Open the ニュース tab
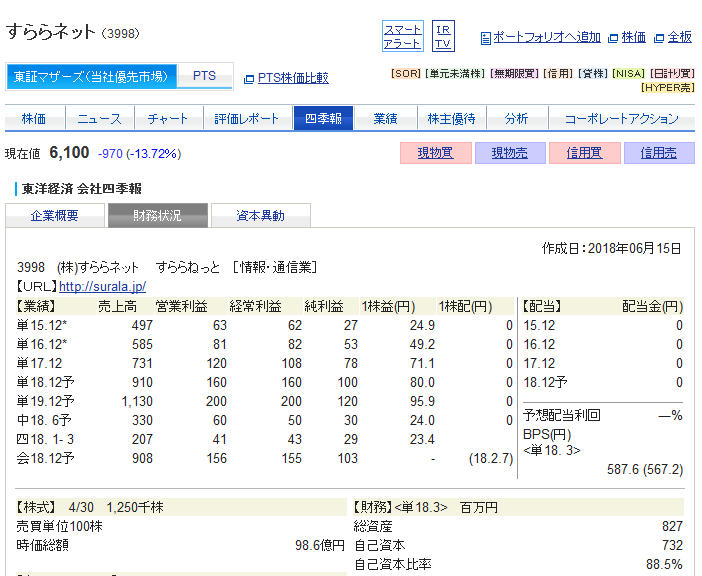Viewport: 702px width, 576px height. (x=99, y=119)
